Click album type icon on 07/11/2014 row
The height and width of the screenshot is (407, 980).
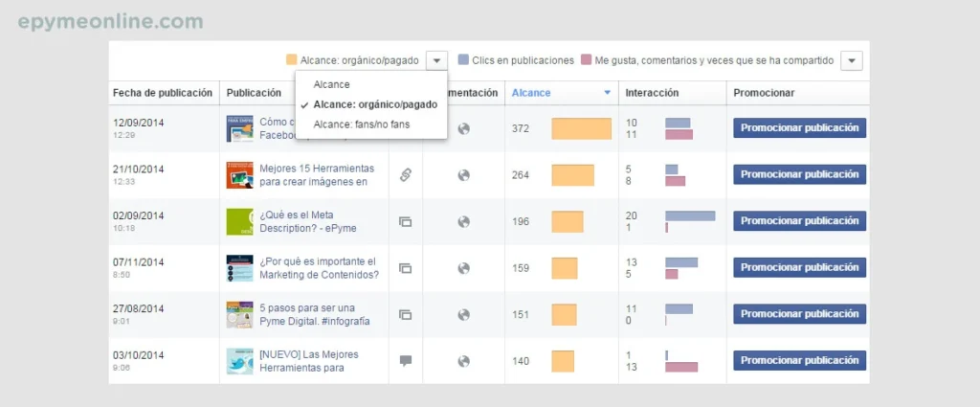point(405,268)
